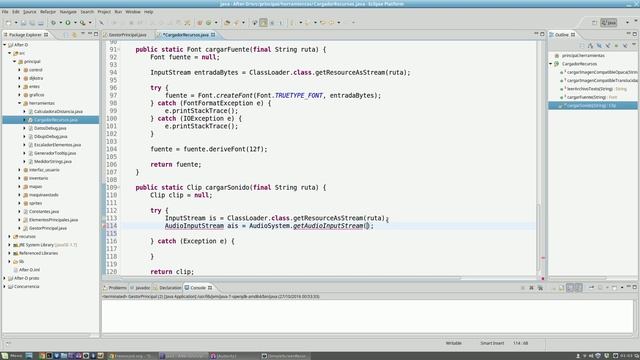Switch to the GestorPrincipal.java editor tab
The height and width of the screenshot is (360, 640).
[127, 35]
